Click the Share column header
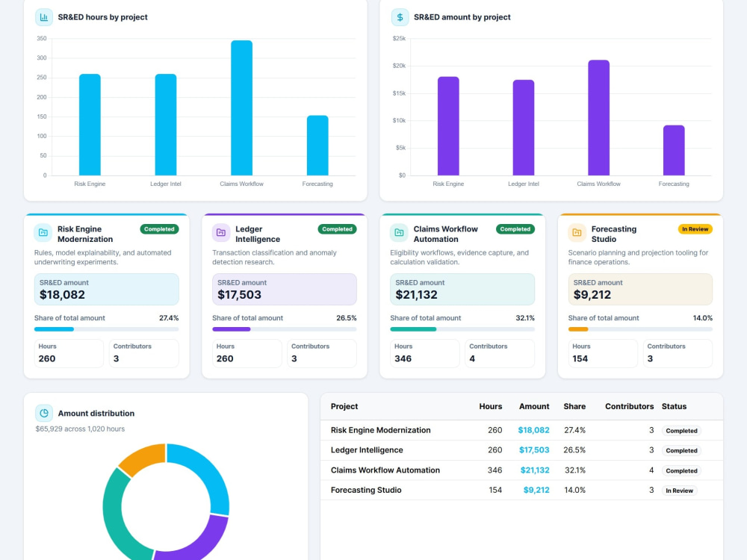Screen dimensions: 747x560 click(x=574, y=406)
